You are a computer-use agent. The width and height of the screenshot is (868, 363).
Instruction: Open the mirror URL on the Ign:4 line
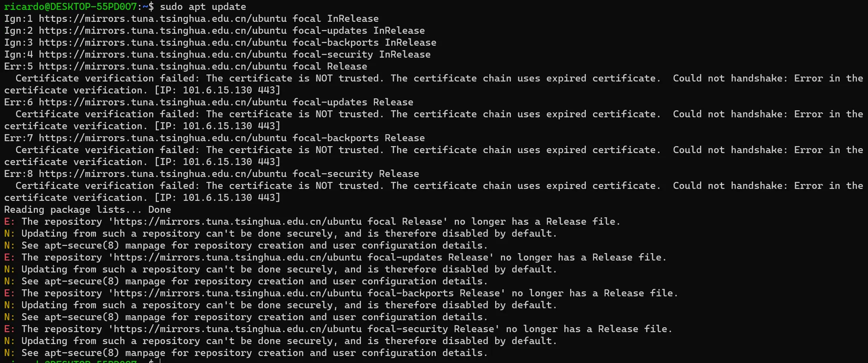pos(162,54)
